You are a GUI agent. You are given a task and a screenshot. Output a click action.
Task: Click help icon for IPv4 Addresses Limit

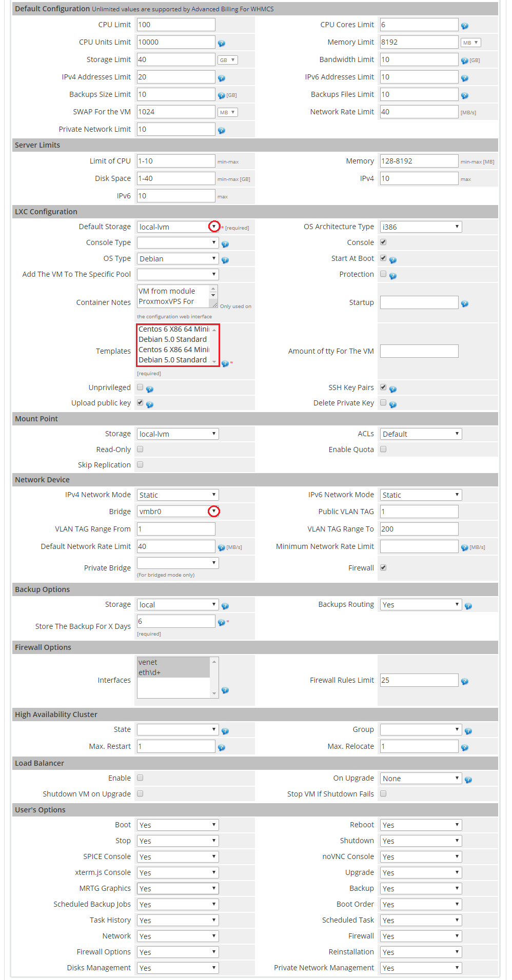[x=221, y=78]
